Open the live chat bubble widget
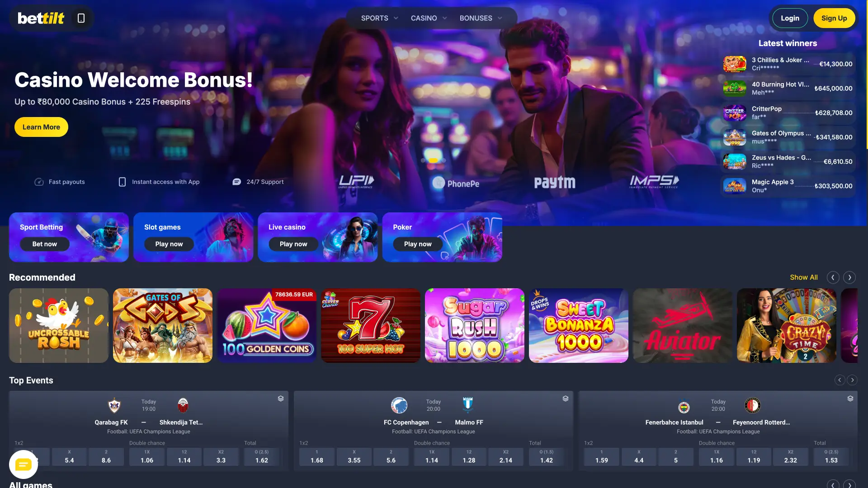868x488 pixels. (24, 465)
